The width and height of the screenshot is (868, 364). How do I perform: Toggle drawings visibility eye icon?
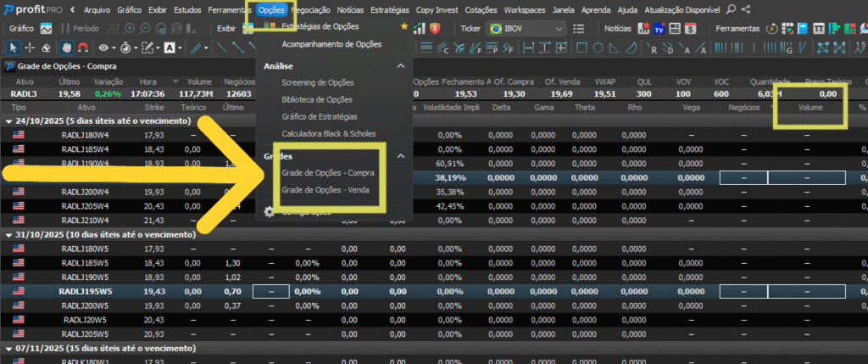105,48
